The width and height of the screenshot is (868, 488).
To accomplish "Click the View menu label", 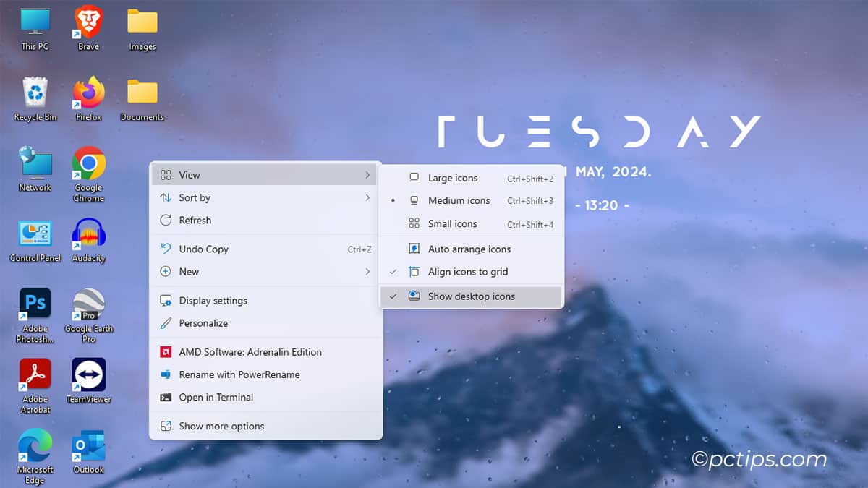I will 190,175.
